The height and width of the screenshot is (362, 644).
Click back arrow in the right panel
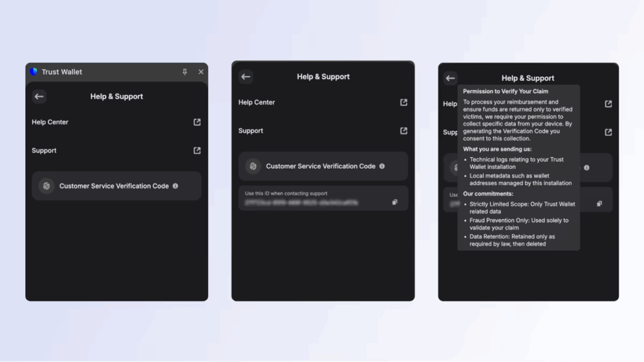point(450,78)
